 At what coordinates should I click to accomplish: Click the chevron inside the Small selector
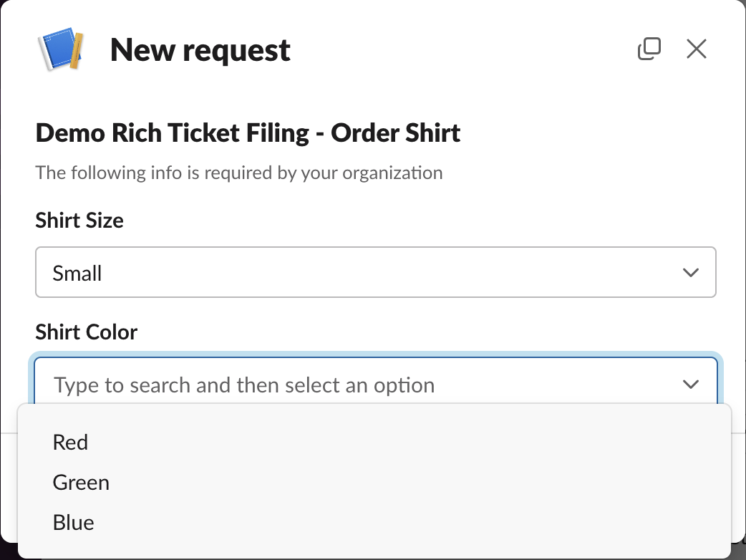tap(691, 272)
